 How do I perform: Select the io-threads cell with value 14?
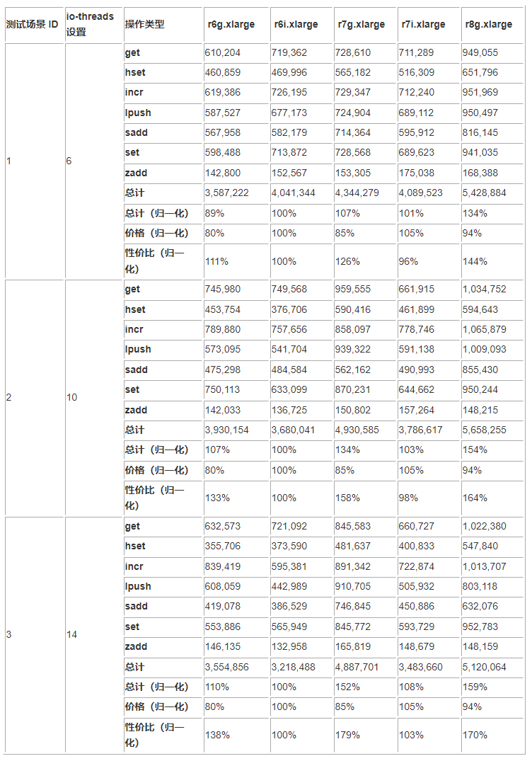(71, 634)
